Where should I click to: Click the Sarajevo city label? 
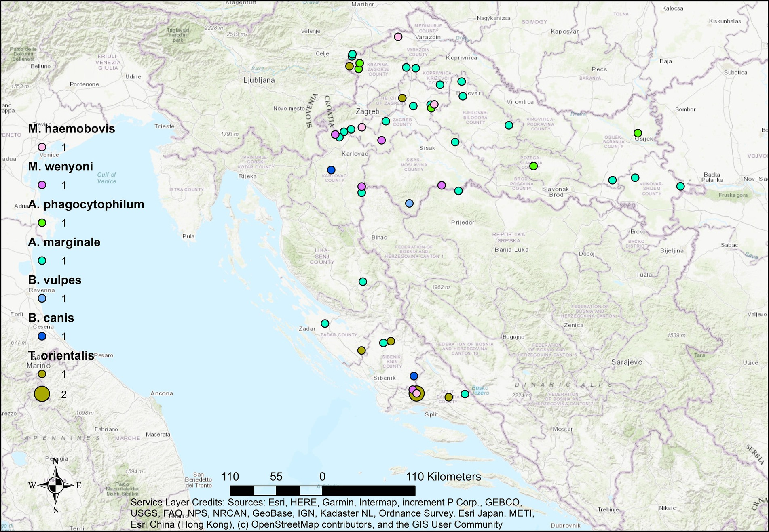coord(627,362)
